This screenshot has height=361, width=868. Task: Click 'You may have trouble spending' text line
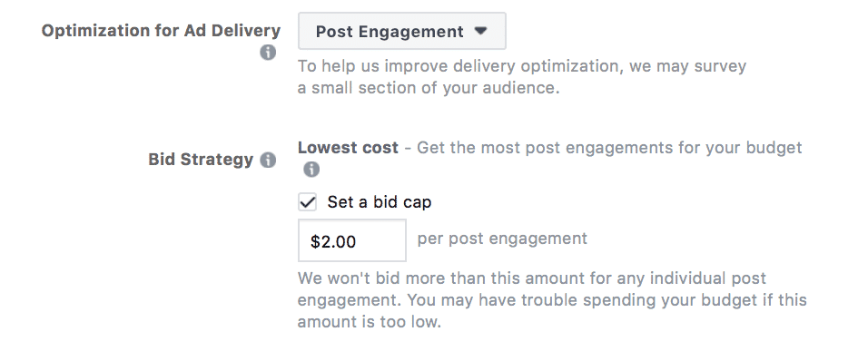(607, 300)
